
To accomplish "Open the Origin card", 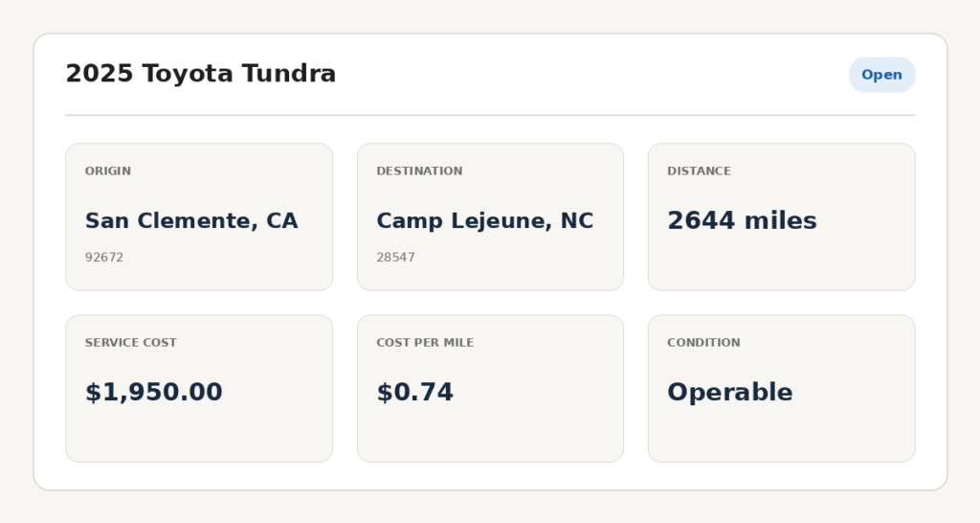I will coord(199,217).
